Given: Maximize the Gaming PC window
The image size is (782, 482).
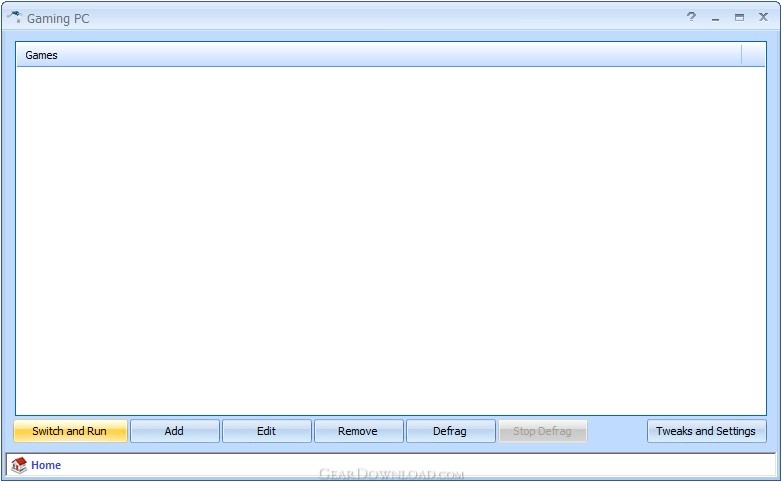Looking at the screenshot, I should [739, 17].
